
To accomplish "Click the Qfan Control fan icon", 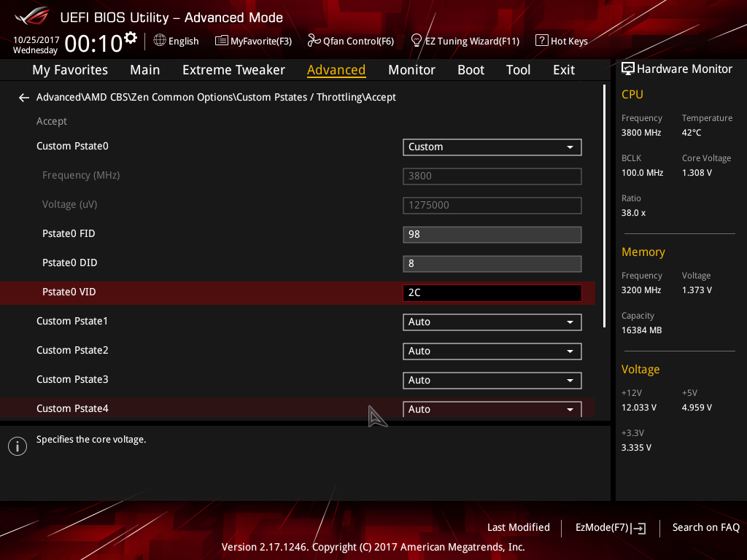I will (314, 41).
